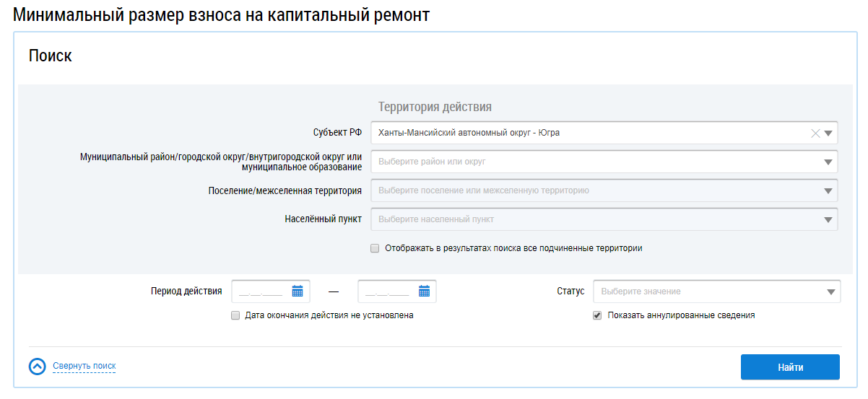Enable 'Отображать в результатах поиска все подчиненные территории'
868x399 pixels.
point(375,248)
